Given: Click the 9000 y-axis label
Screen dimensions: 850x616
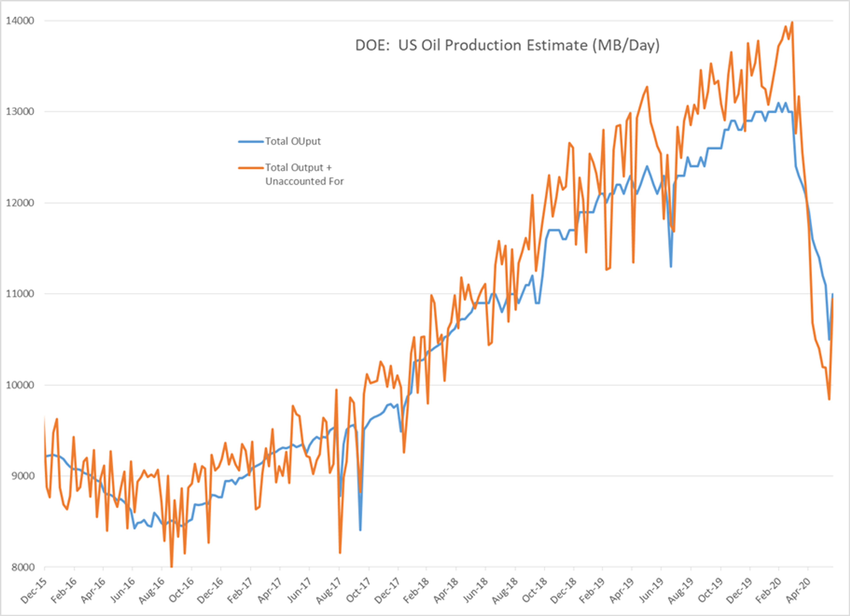Looking at the screenshot, I should pyautogui.click(x=23, y=476).
